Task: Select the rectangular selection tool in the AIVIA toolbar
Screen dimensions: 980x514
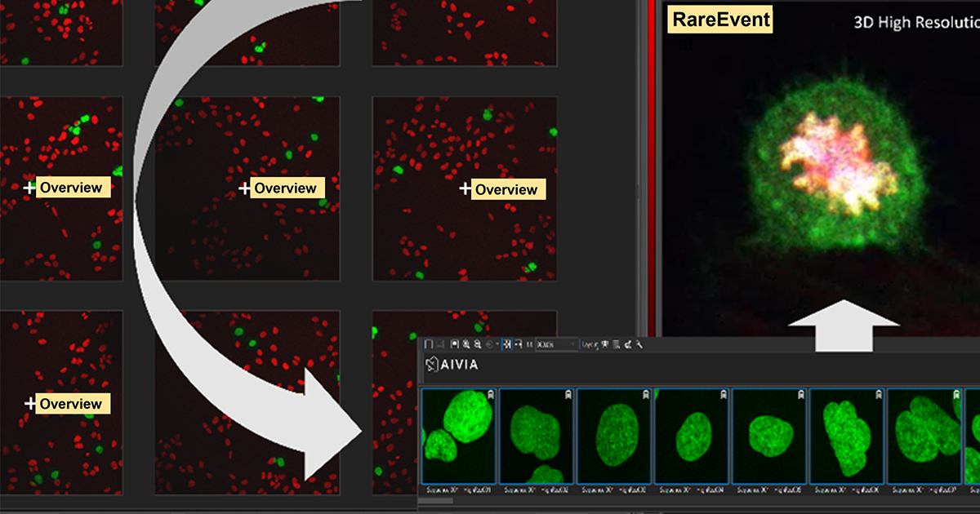Action: (x=429, y=343)
